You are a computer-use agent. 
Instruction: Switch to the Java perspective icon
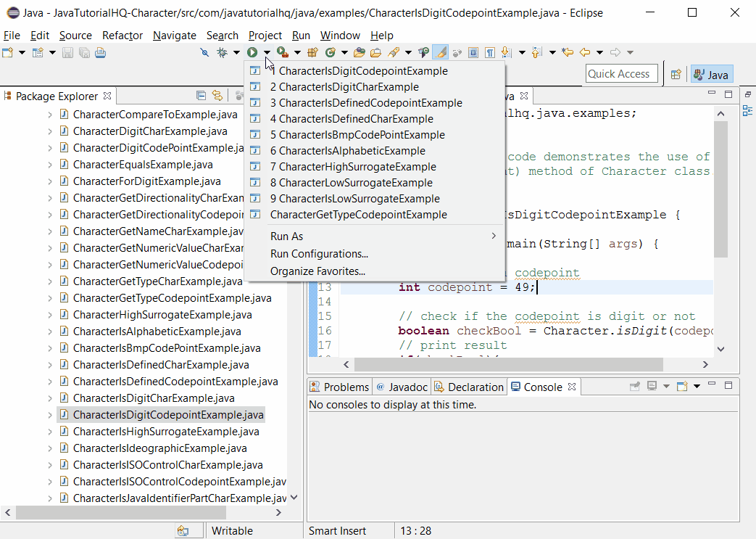pyautogui.click(x=711, y=73)
